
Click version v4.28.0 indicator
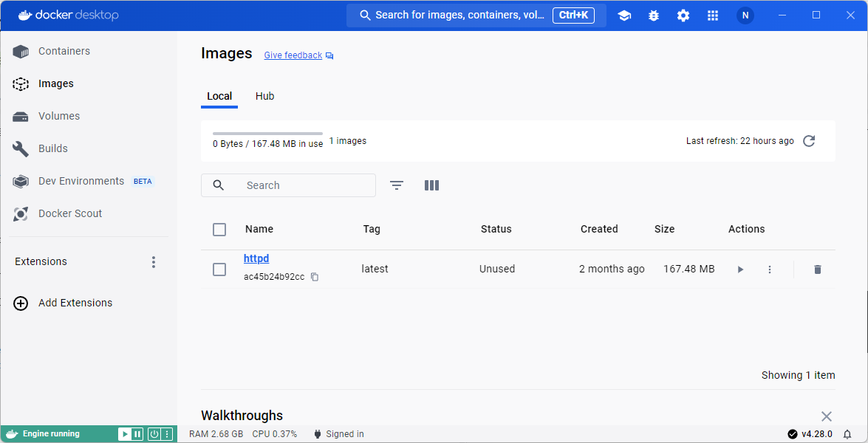pos(810,434)
